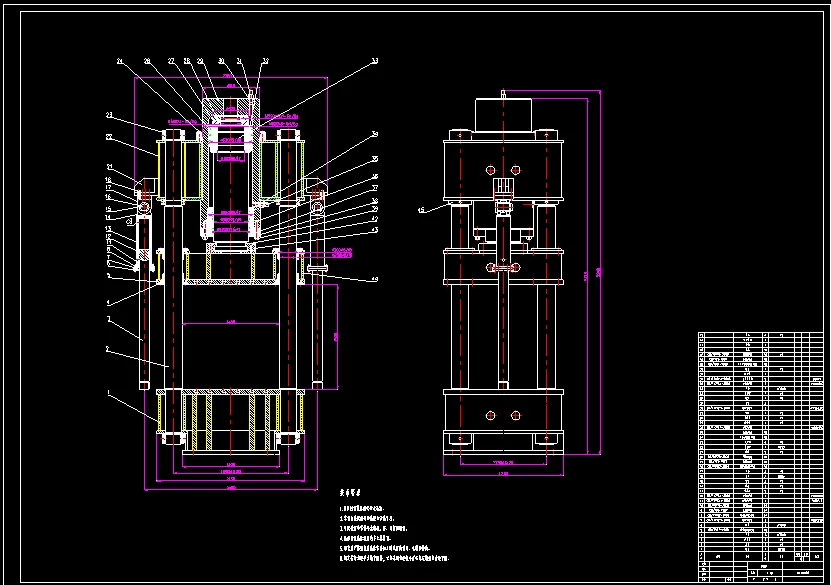This screenshot has height=585, width=831.
Task: Select the yellow hatched rib in left upper beam
Action: pos(159,170)
